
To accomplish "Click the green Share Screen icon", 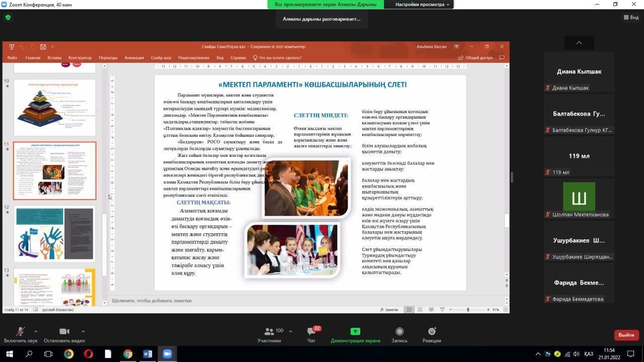I will pos(355,331).
